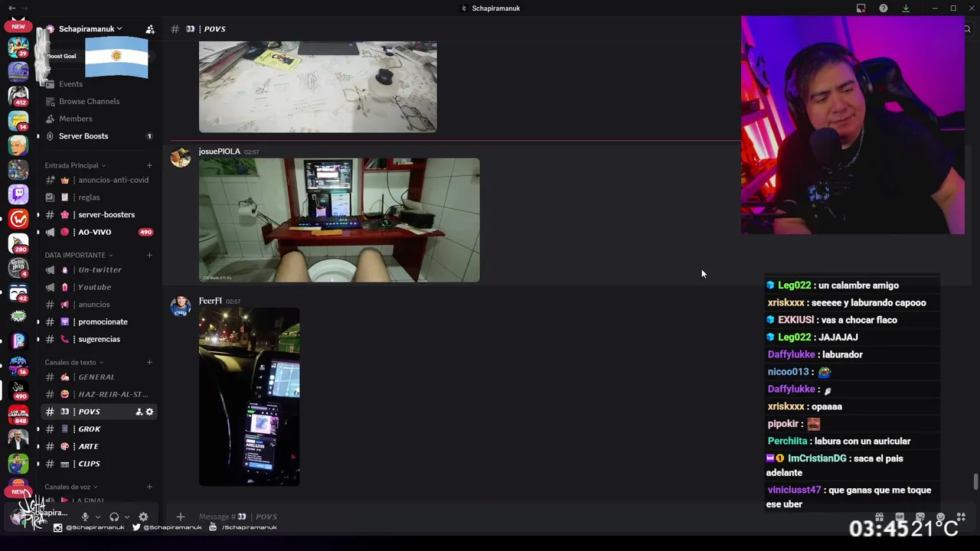Image resolution: width=980 pixels, height=551 pixels.
Task: Open josuePIOLA's username
Action: point(219,152)
